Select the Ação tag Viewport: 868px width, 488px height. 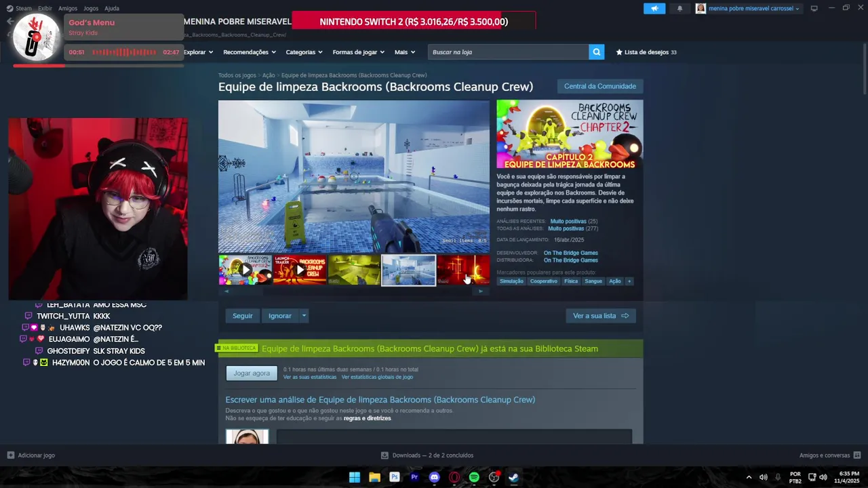coord(614,281)
